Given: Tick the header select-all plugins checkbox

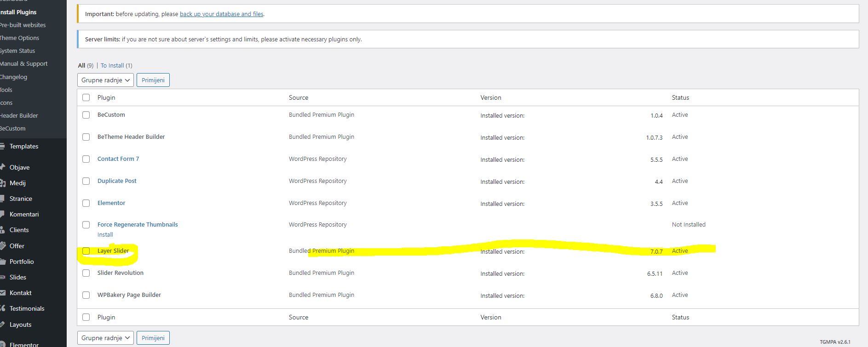Looking at the screenshot, I should [86, 97].
